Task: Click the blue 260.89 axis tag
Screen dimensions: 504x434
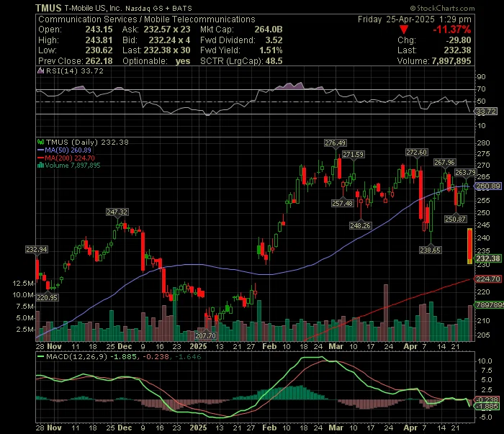Action: tap(489, 186)
